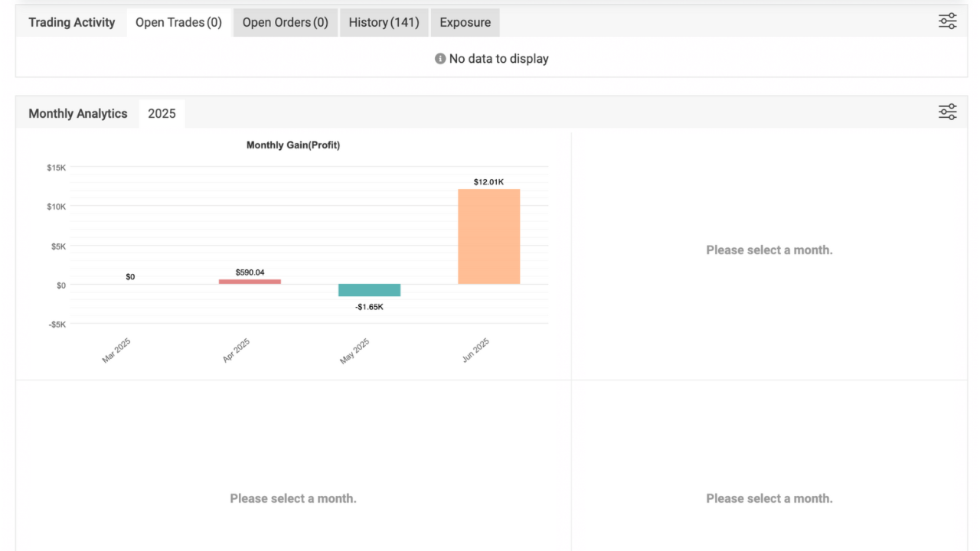Click the -$1.65K data label
Screen dimensions: 980x551
coord(369,307)
